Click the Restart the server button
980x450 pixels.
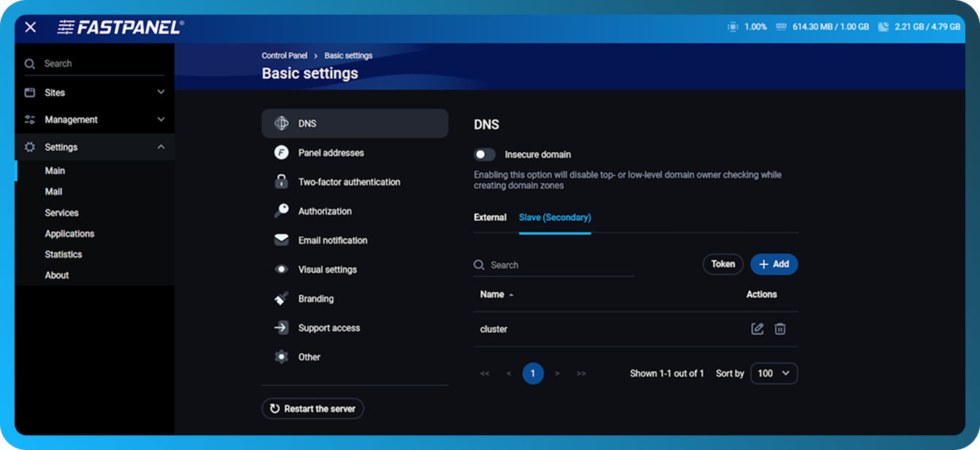click(x=312, y=408)
